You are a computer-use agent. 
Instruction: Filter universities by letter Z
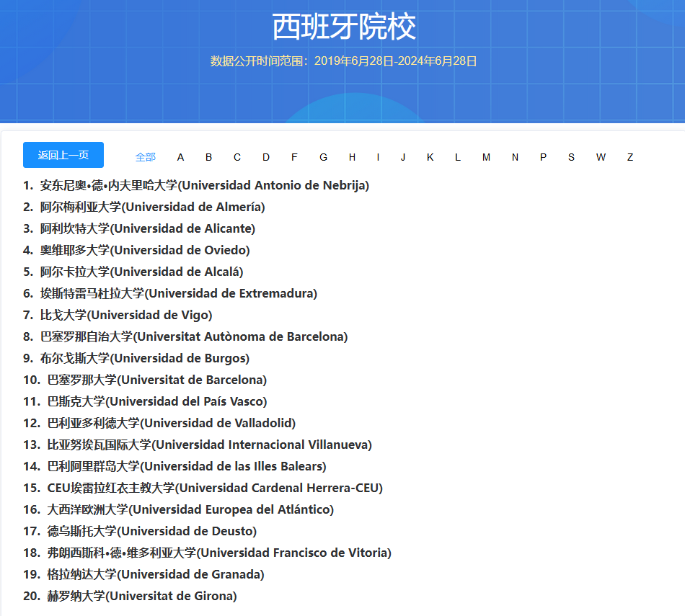pyautogui.click(x=630, y=157)
